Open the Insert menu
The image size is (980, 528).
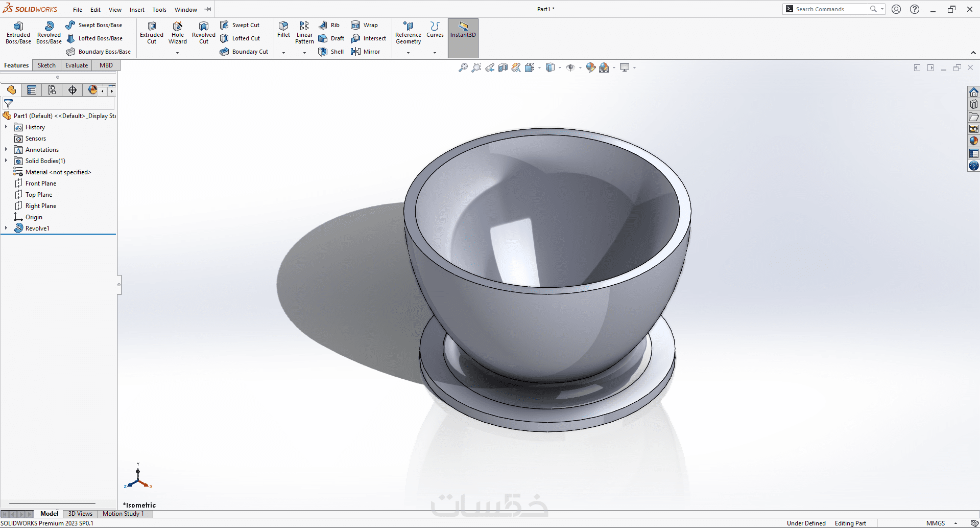point(137,10)
